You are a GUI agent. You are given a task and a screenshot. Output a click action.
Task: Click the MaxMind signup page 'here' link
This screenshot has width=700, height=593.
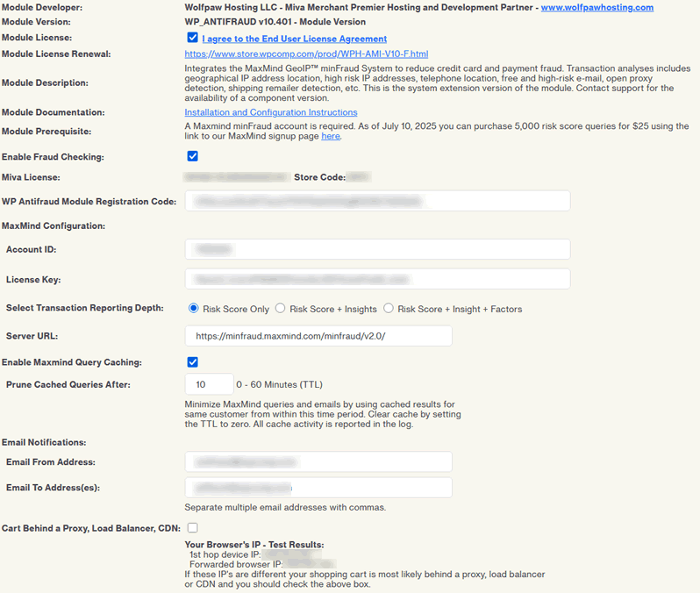tap(330, 137)
